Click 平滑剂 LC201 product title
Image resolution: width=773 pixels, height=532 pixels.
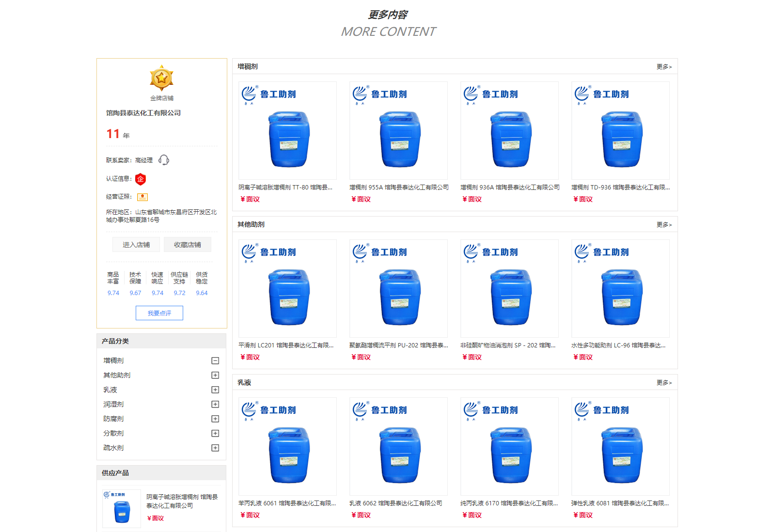coord(286,345)
